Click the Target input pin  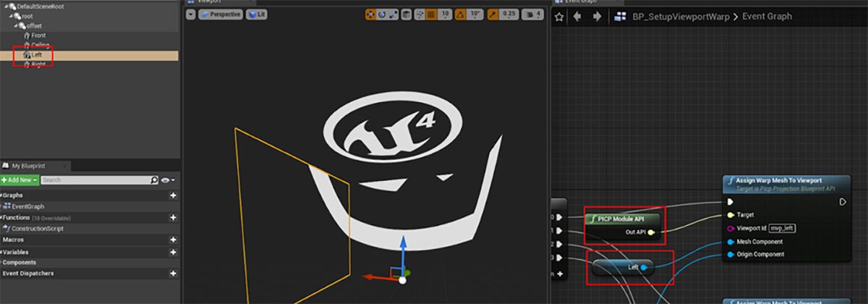(x=731, y=215)
